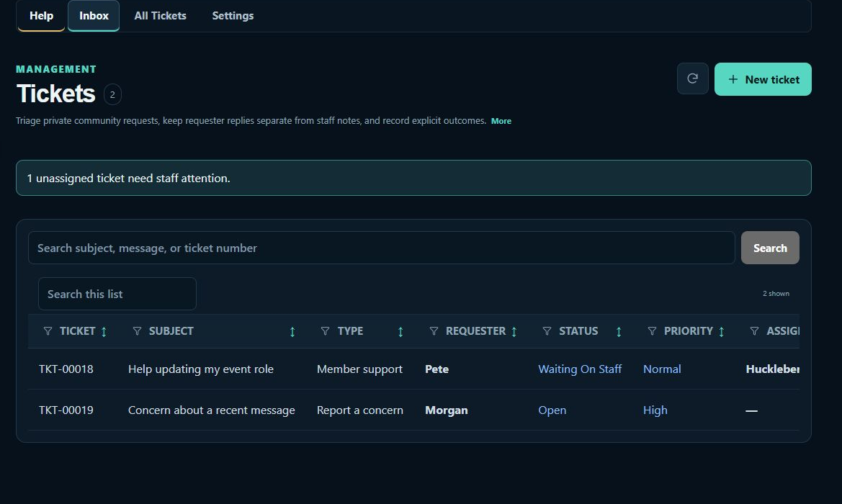Select ticket TKT-00018 cell
This screenshot has height=504, width=842.
tap(66, 369)
